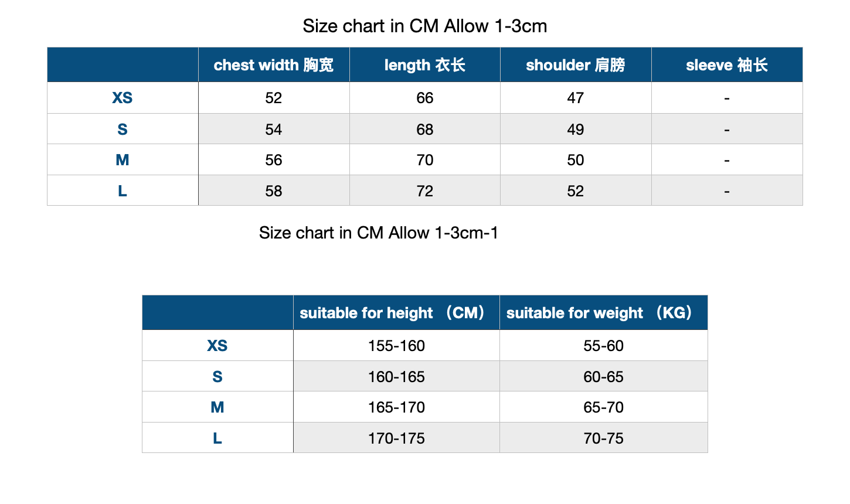The height and width of the screenshot is (504, 850).
Task: Click the chest width value 52
Action: point(274,98)
